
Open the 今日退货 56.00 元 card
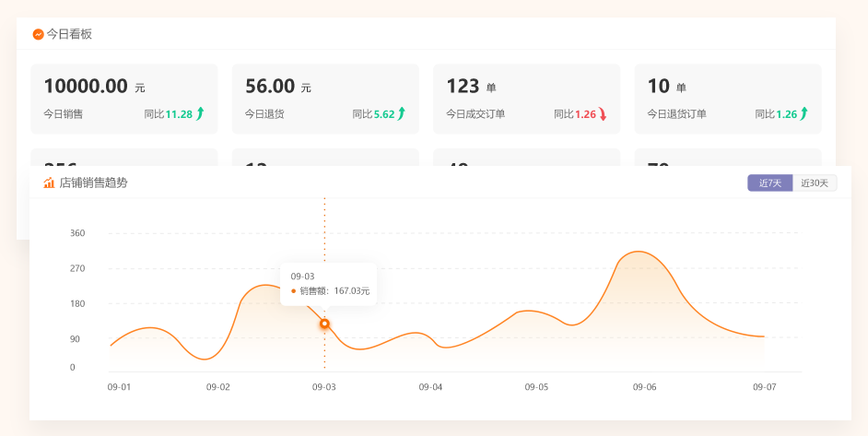pyautogui.click(x=325, y=99)
